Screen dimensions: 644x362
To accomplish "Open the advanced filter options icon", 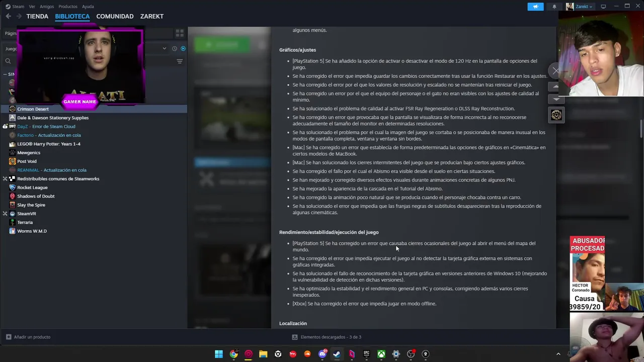I will [180, 61].
